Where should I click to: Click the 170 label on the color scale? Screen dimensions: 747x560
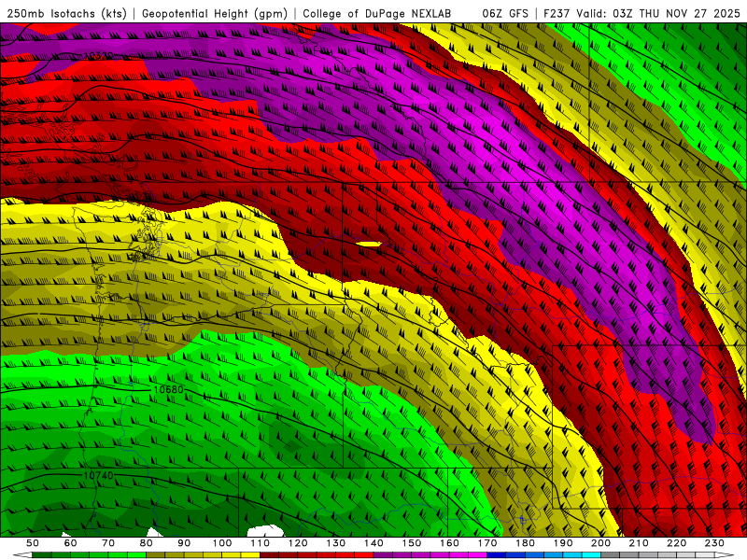point(487,543)
